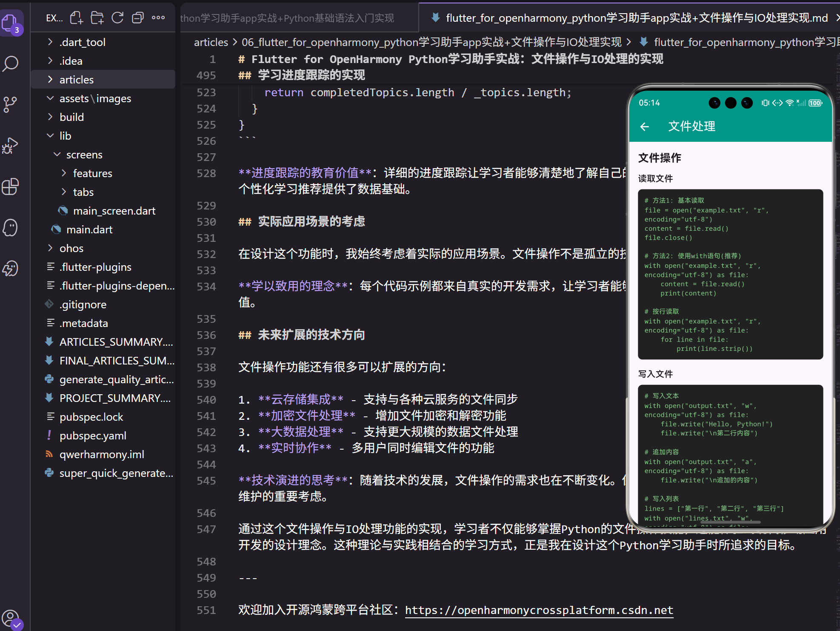The height and width of the screenshot is (631, 840).
Task: Click the heading 实际应用场景的考虑
Action: pos(311,221)
